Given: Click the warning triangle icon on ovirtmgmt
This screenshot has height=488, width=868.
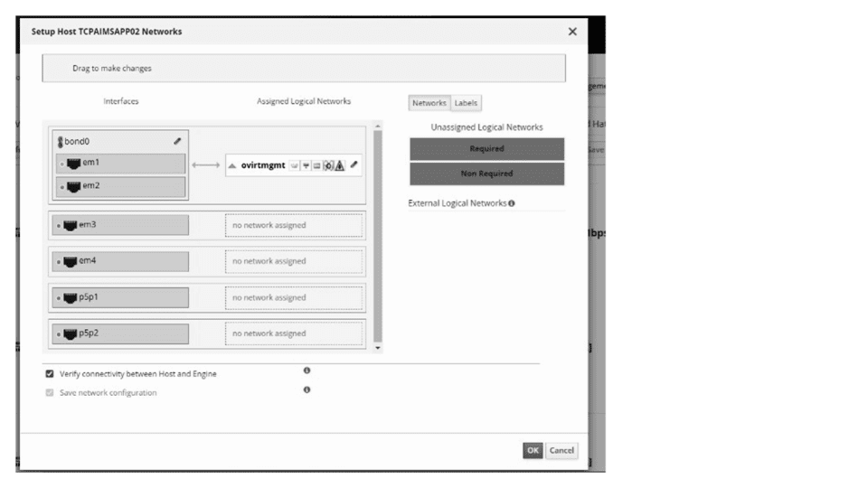Looking at the screenshot, I should click(x=340, y=165).
